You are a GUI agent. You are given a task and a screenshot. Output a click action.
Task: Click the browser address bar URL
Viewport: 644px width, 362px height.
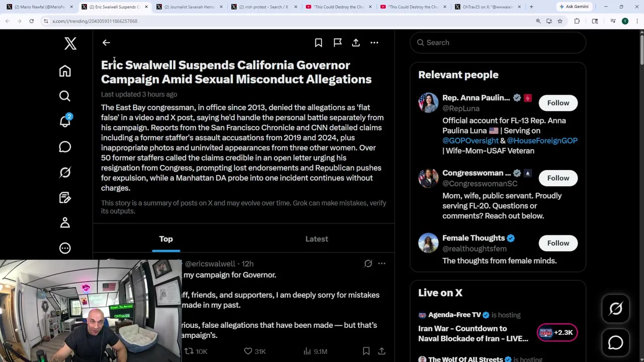(95, 21)
